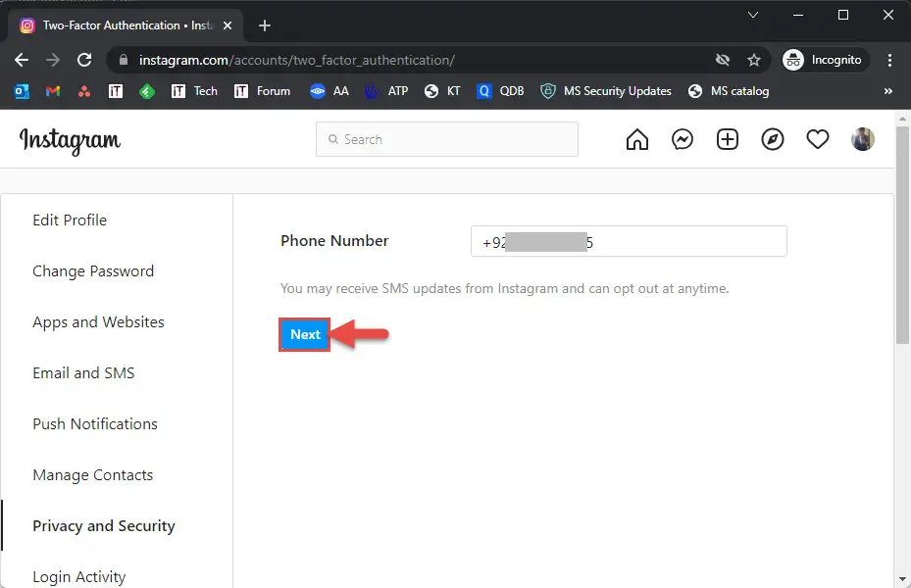Screen dimensions: 911x588
Task: Open Outlook bookmark icon
Action: point(22,91)
